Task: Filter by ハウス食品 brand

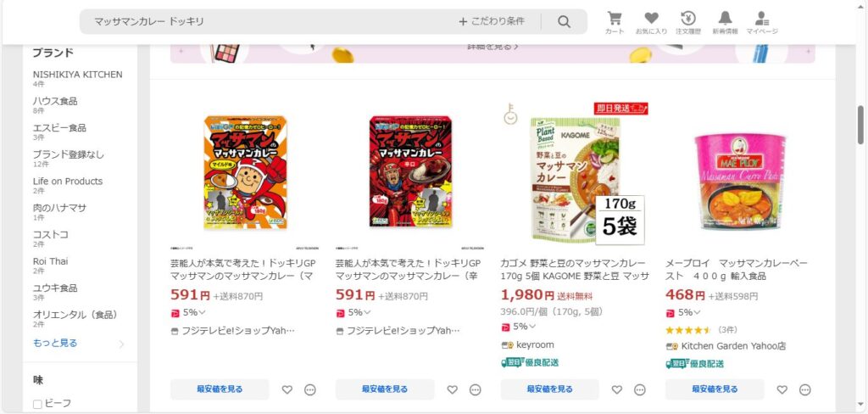Action: (x=55, y=101)
